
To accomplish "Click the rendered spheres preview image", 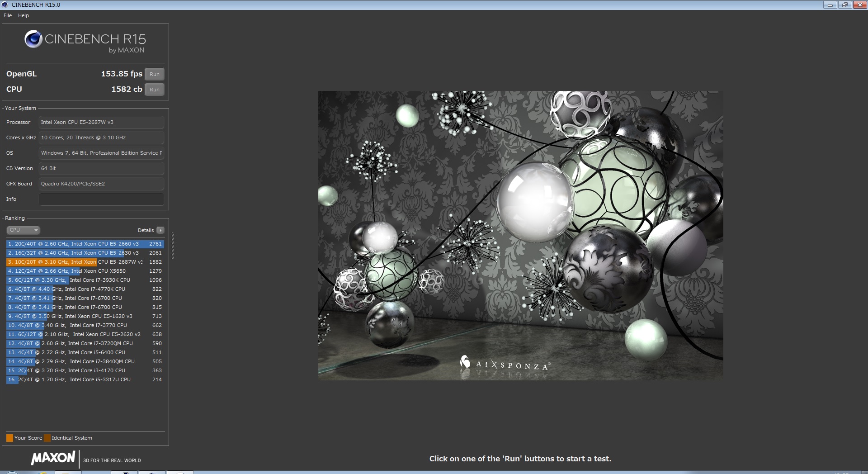I will click(x=520, y=235).
